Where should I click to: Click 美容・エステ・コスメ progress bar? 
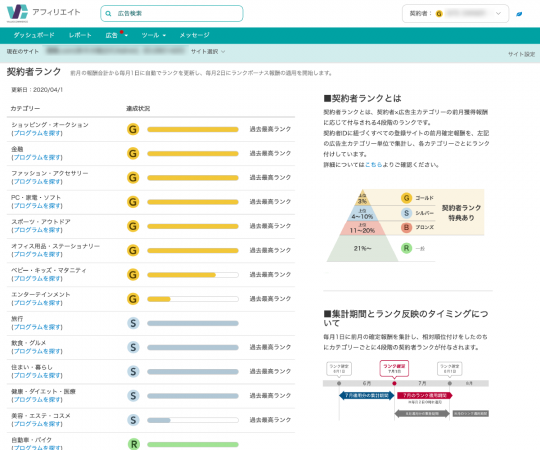[x=193, y=420]
